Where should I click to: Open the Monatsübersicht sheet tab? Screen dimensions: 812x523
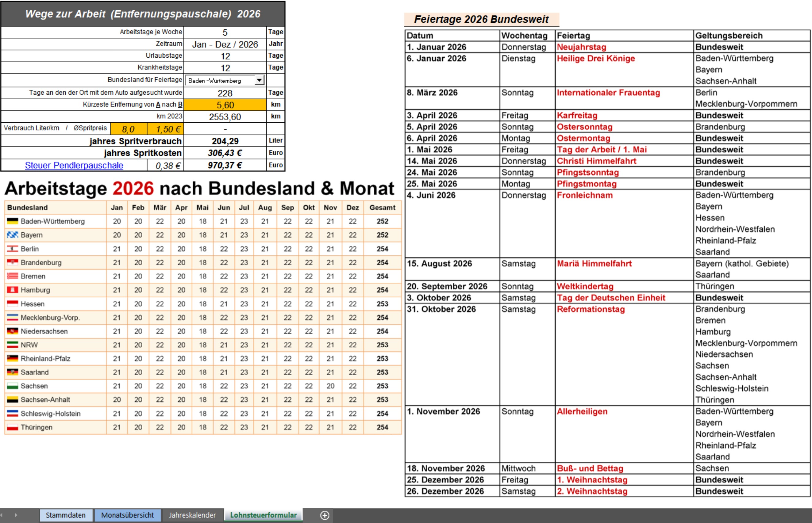(127, 515)
